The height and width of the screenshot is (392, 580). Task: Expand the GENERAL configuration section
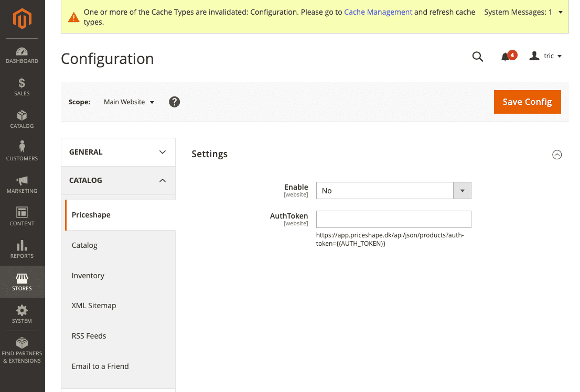118,153
